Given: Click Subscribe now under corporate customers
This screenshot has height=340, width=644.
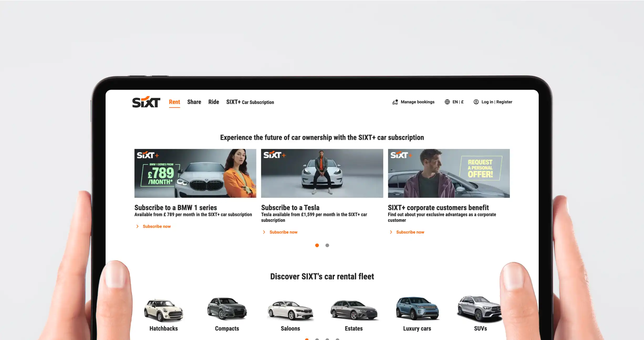Looking at the screenshot, I should 410,232.
